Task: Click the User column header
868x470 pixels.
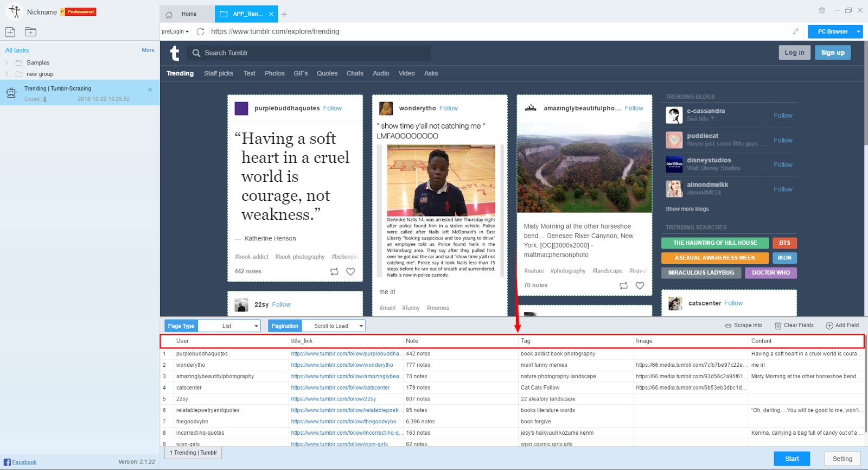Action: pyautogui.click(x=230, y=341)
